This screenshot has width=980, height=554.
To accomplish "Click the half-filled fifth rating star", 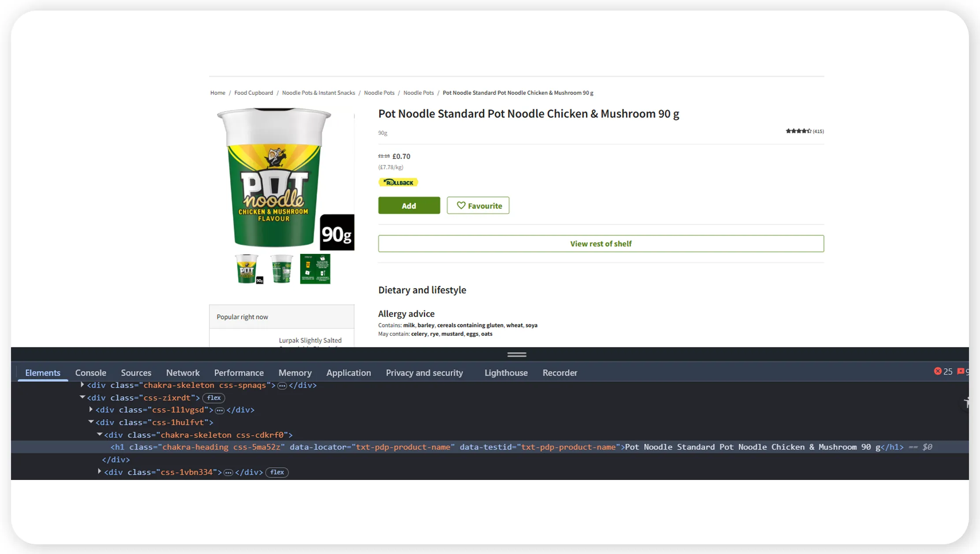I will 809,131.
